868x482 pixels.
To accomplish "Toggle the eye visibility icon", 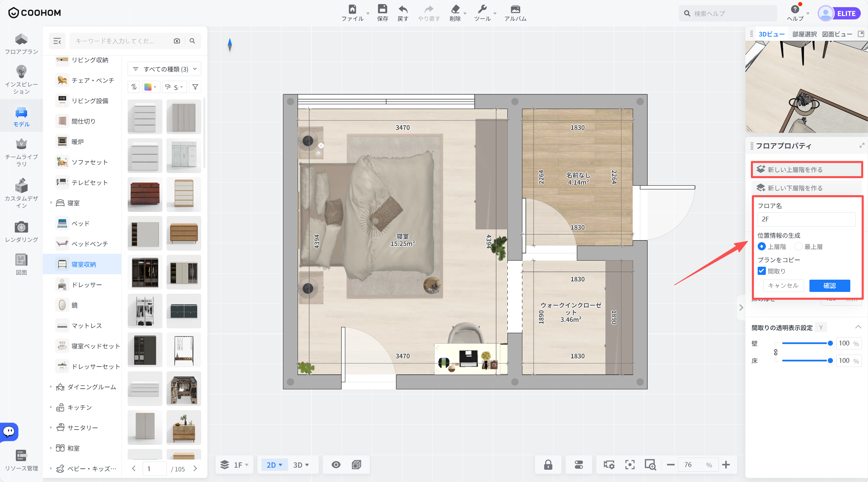I will (x=336, y=465).
